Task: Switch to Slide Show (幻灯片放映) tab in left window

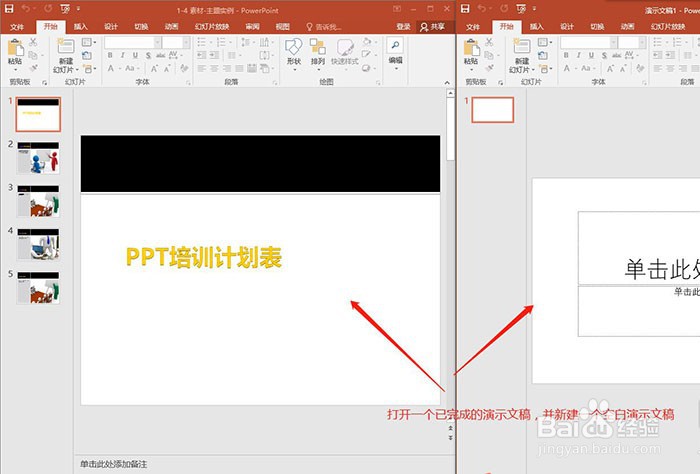Action: [212, 27]
